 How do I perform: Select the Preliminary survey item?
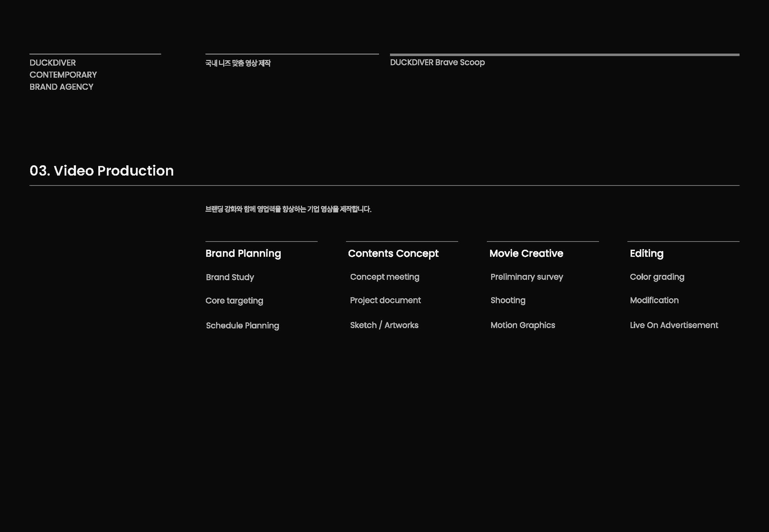pyautogui.click(x=527, y=277)
